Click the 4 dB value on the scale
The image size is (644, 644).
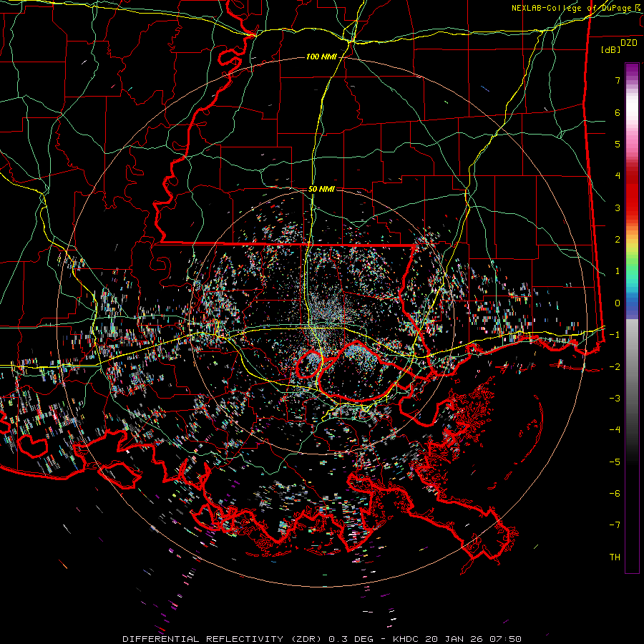pyautogui.click(x=618, y=176)
